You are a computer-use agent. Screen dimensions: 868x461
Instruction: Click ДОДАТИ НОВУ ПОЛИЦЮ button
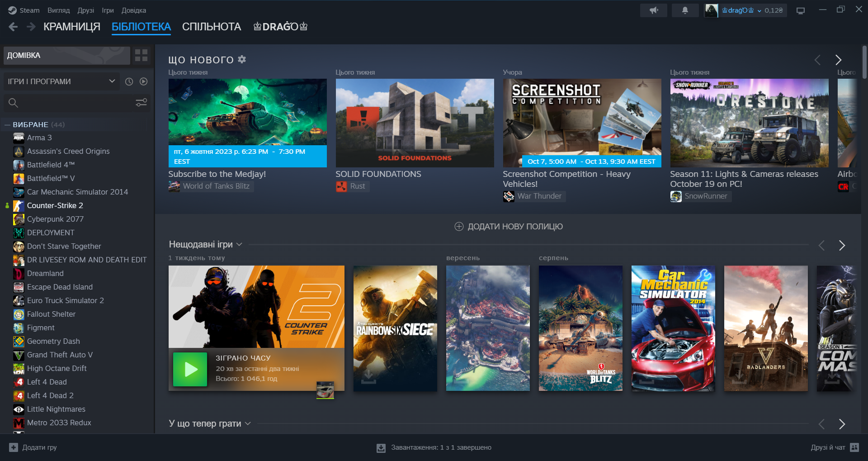pyautogui.click(x=509, y=227)
